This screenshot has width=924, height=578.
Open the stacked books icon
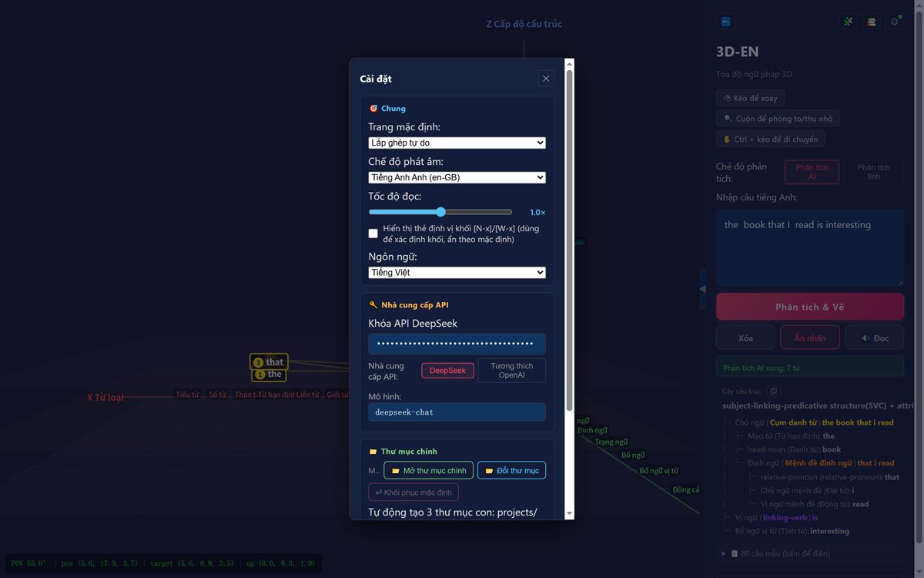[x=872, y=22]
